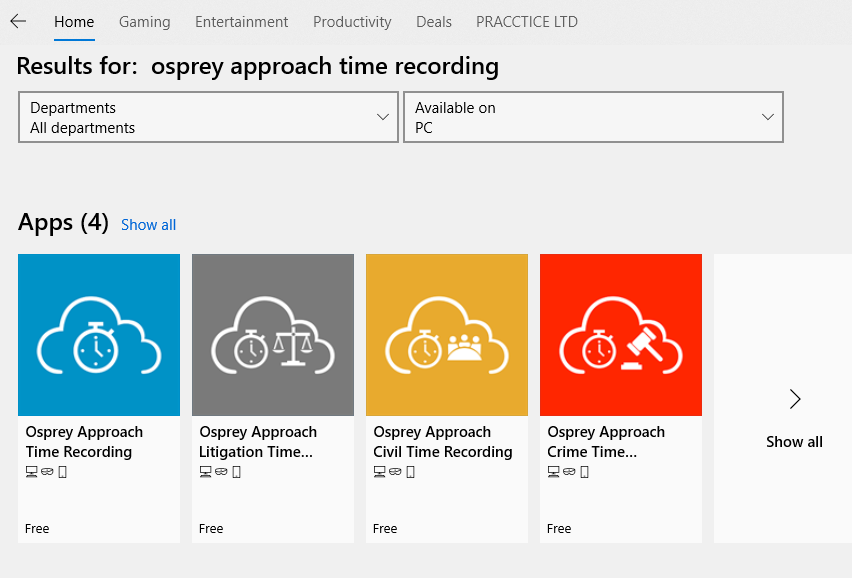Click the mobile icon under Time Recording

point(62,472)
